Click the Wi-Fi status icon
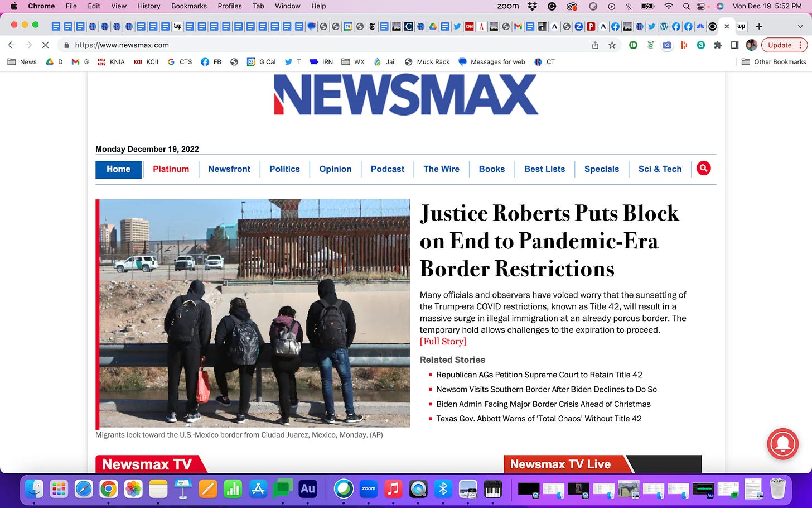The height and width of the screenshot is (508, 812). (668, 6)
